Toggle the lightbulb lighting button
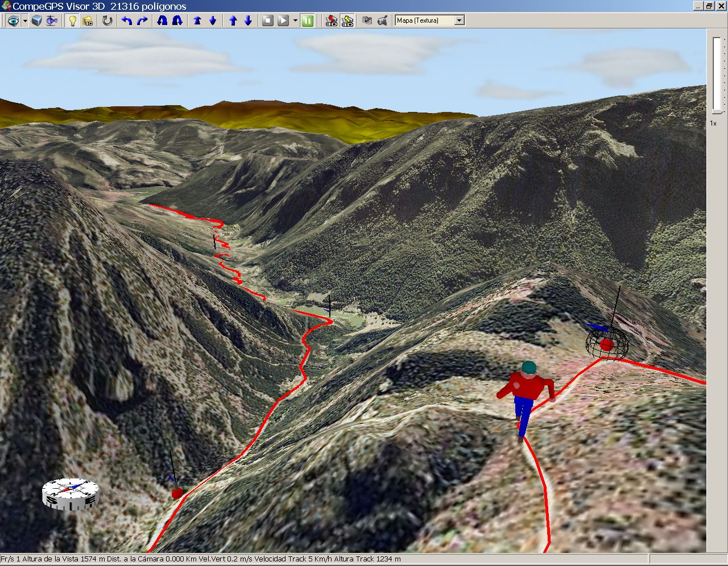This screenshot has height=566, width=728. (73, 21)
